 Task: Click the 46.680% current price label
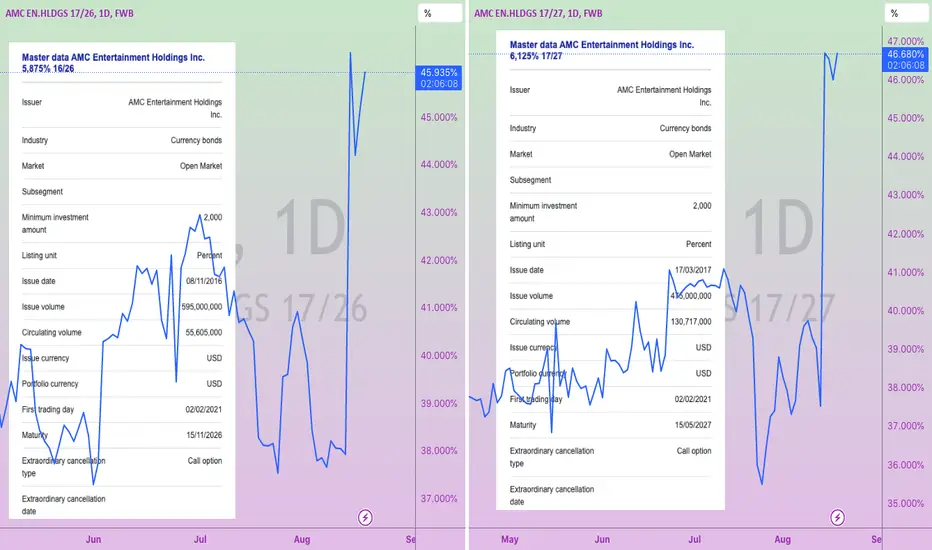coord(906,59)
